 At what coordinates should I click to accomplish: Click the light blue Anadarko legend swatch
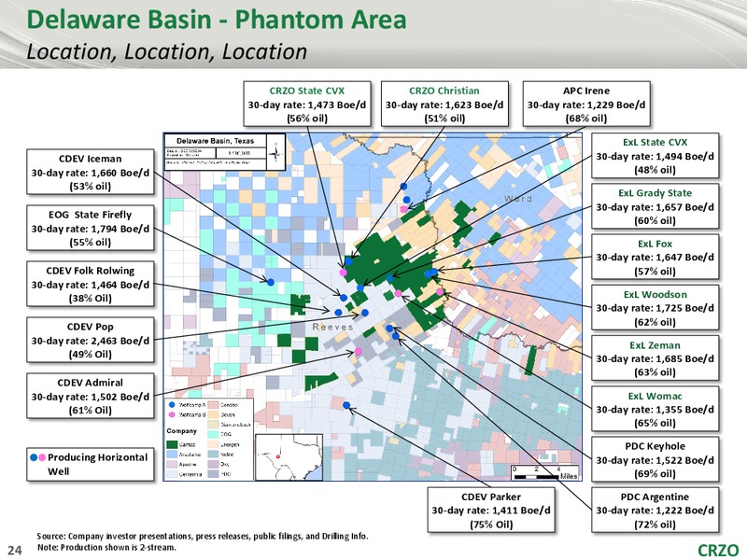pyautogui.click(x=172, y=455)
